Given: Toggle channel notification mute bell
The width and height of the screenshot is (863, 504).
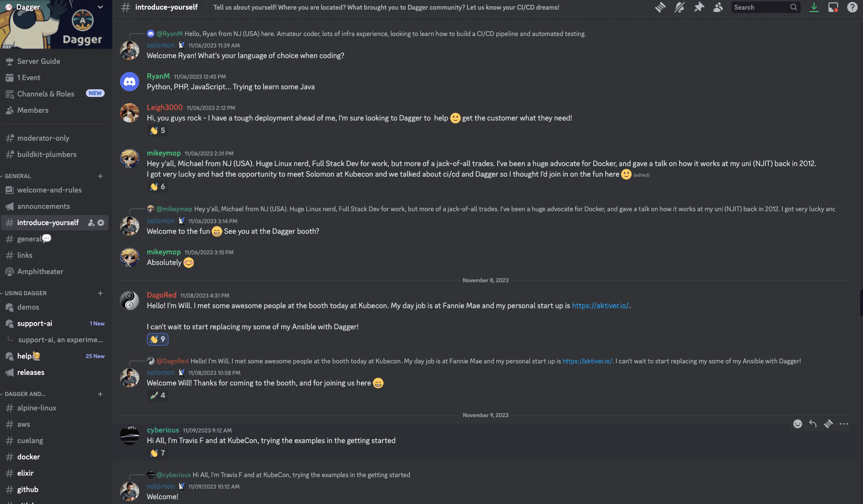Looking at the screenshot, I should 680,7.
